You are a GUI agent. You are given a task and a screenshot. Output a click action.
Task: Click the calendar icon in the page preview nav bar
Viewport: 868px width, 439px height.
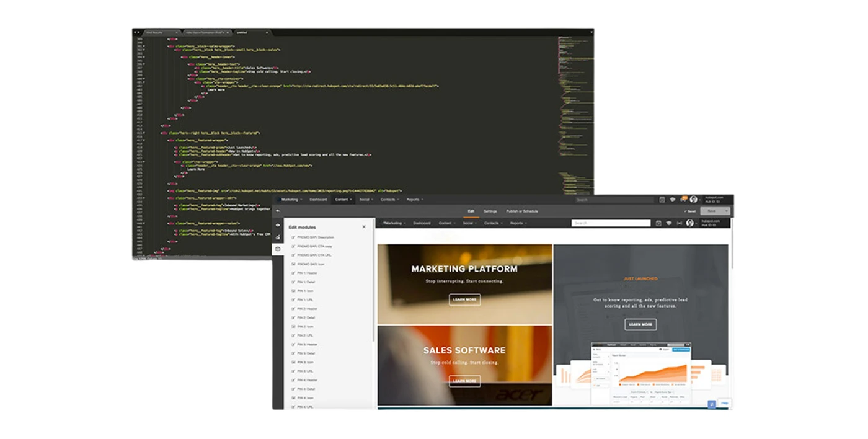[658, 223]
